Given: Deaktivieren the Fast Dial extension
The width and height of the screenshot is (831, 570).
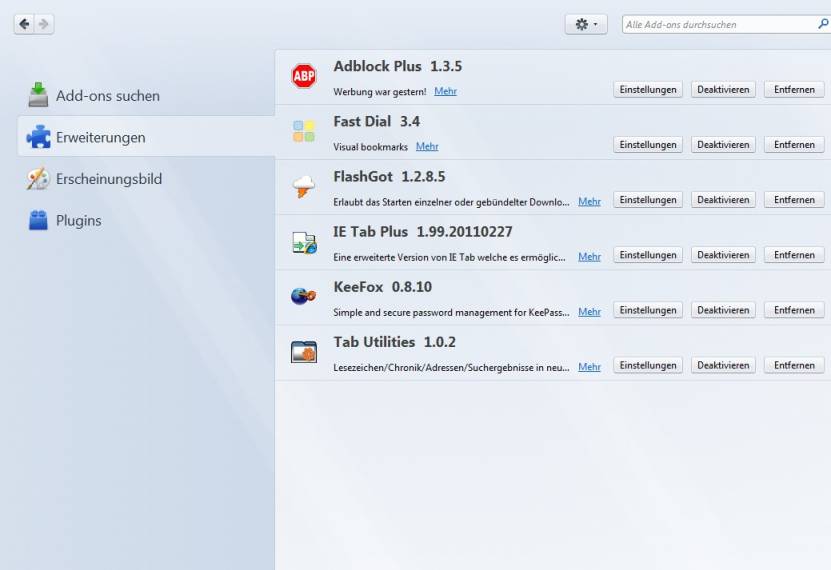Looking at the screenshot, I should [x=723, y=145].
